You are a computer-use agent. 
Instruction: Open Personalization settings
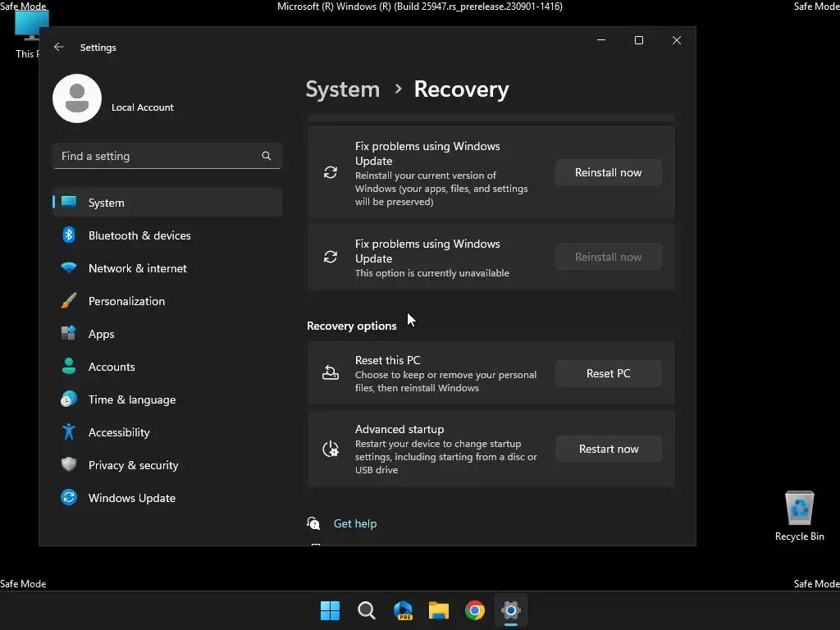pyautogui.click(x=167, y=300)
